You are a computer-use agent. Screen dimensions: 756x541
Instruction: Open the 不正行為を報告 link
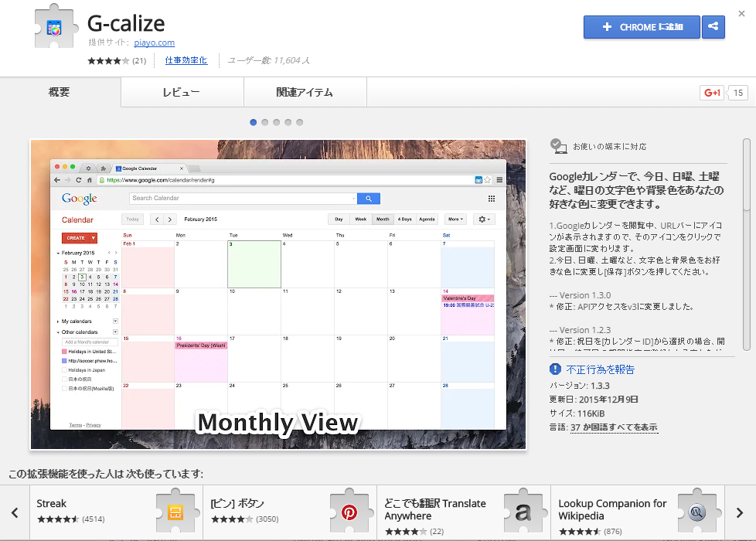coord(601,369)
